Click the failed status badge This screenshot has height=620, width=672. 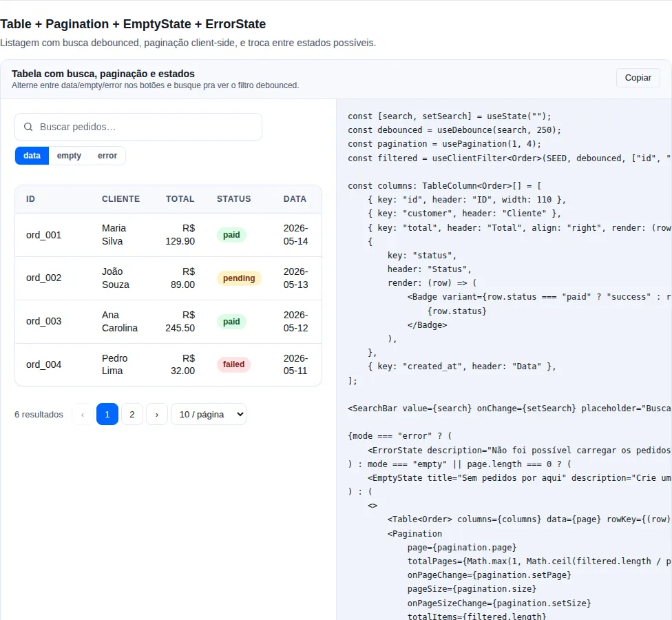point(233,364)
